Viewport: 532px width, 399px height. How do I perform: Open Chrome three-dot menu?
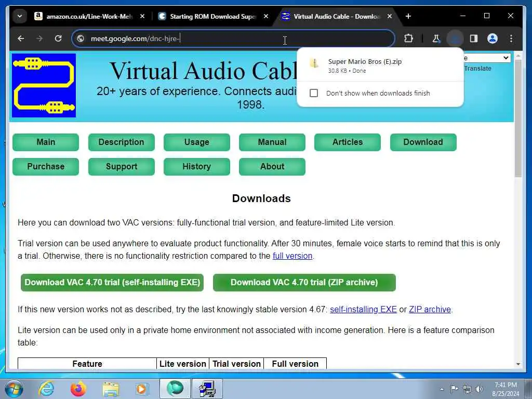coord(511,38)
